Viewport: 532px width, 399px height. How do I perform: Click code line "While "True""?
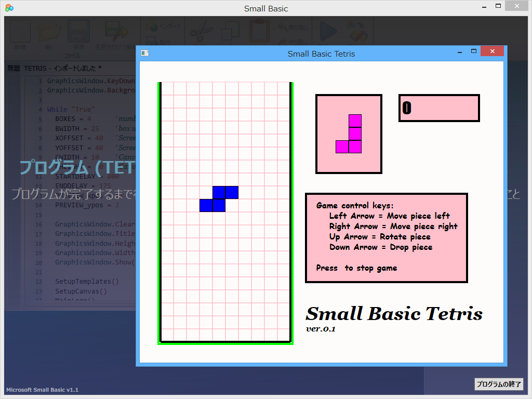[x=71, y=109]
